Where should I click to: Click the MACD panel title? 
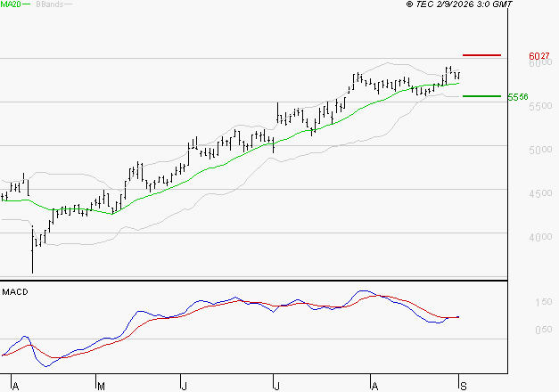tap(15, 292)
